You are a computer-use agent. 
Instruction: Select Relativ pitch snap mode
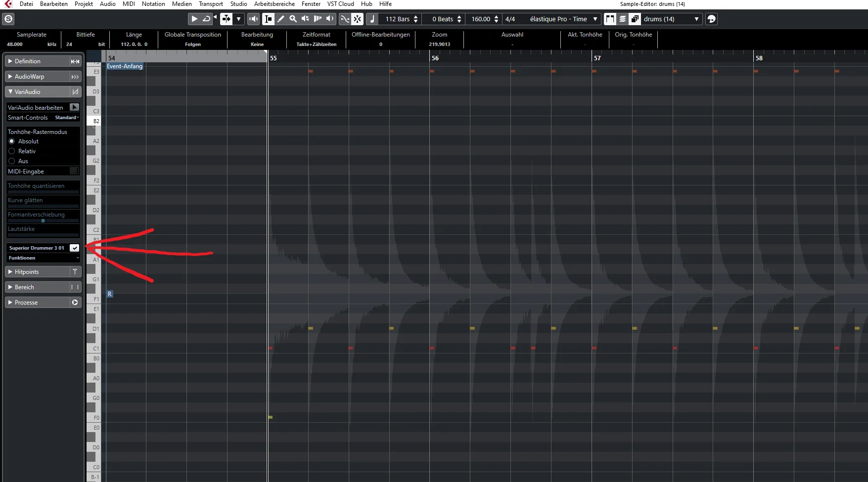tap(12, 151)
